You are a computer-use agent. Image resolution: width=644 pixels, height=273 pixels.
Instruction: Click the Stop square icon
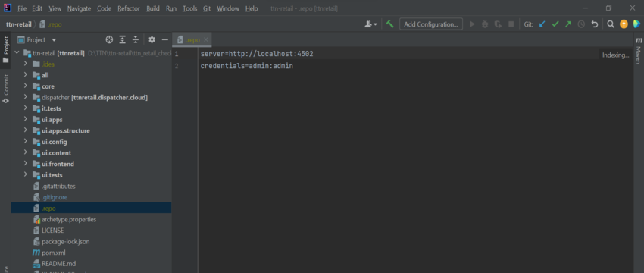[511, 24]
